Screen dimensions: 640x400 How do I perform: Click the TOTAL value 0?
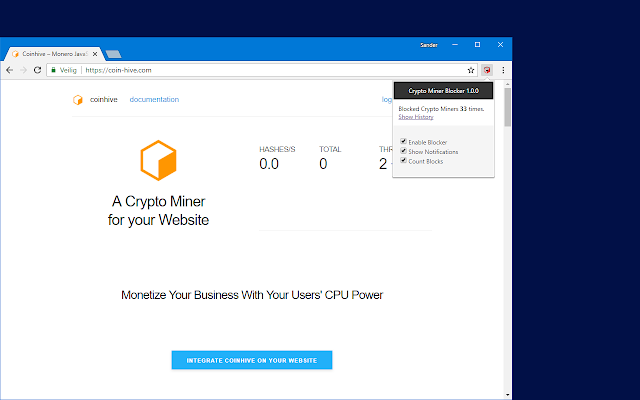(x=323, y=164)
